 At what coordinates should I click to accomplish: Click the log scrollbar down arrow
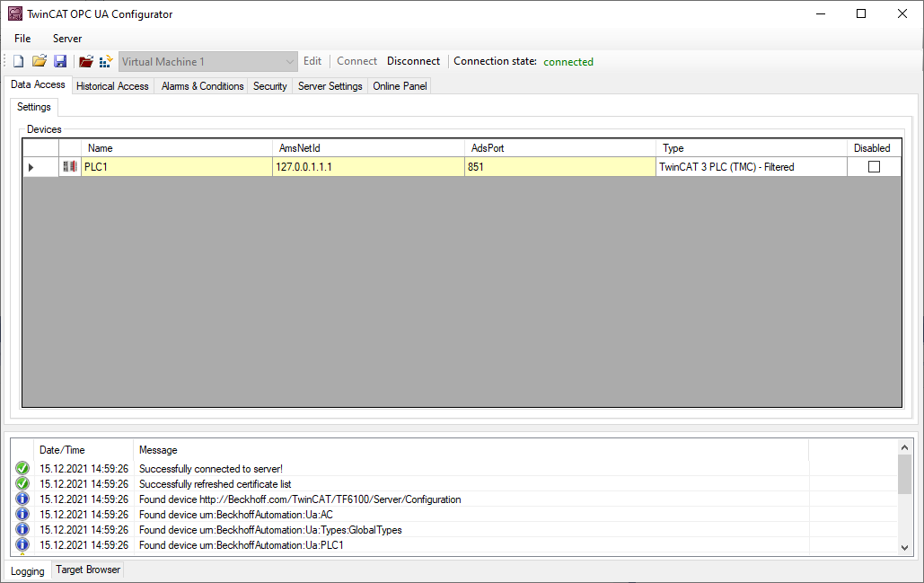pyautogui.click(x=904, y=548)
